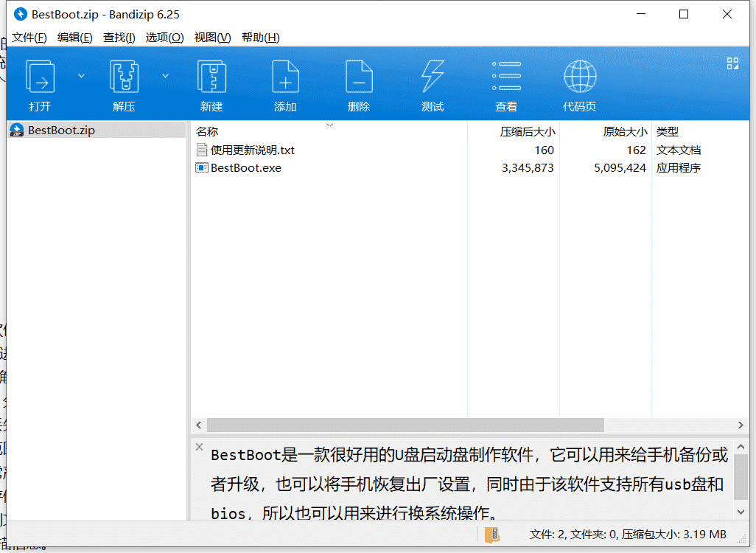Viewport: 756px width, 553px height.
Task: Click the file list scroll left arrow
Action: pyautogui.click(x=199, y=425)
